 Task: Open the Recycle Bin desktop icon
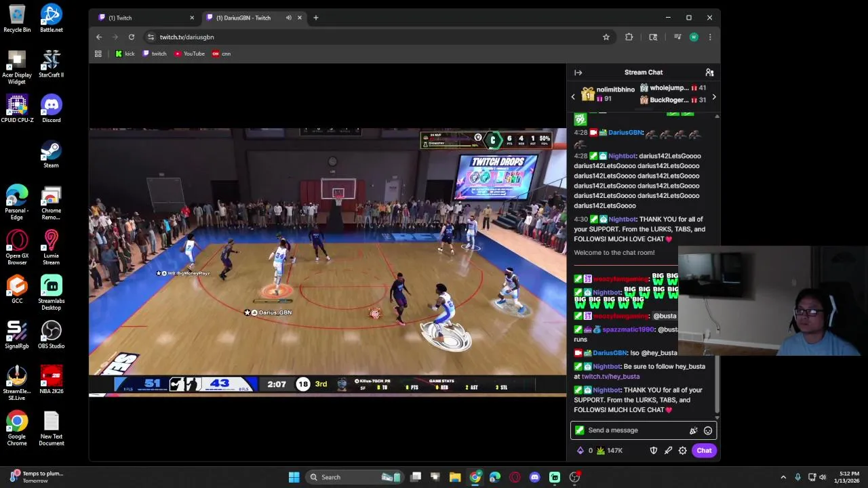click(x=17, y=18)
